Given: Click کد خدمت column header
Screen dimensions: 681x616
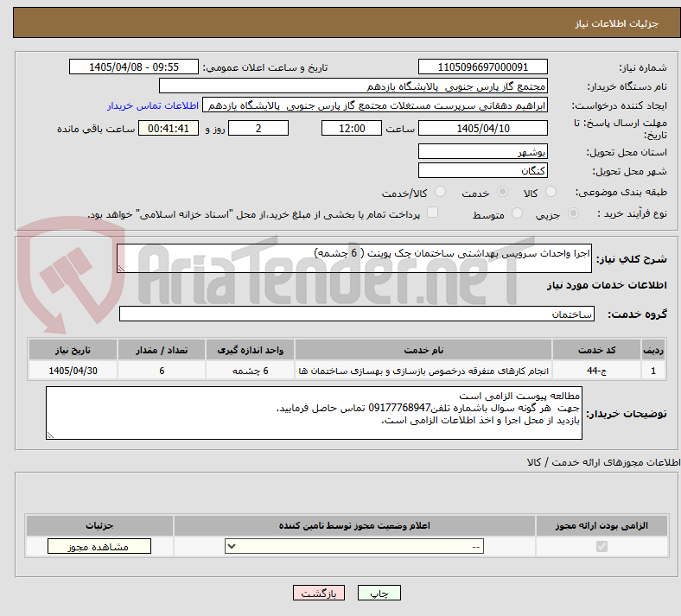Looking at the screenshot, I should coord(597,350).
